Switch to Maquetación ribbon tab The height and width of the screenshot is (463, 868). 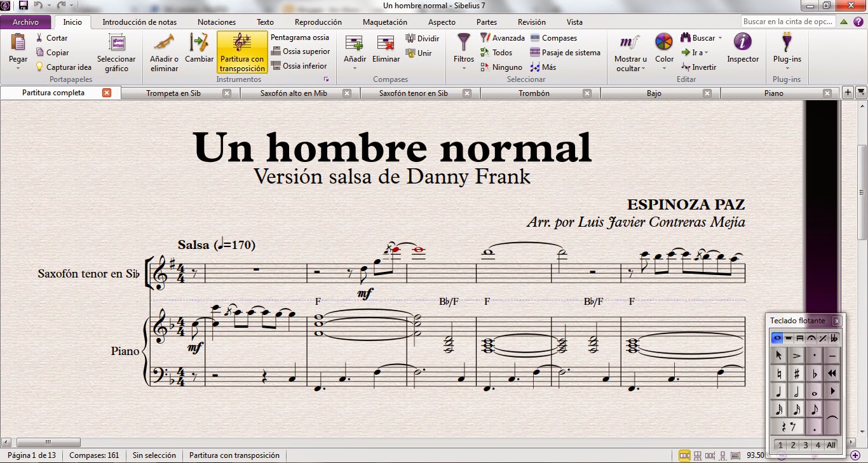[x=384, y=22]
